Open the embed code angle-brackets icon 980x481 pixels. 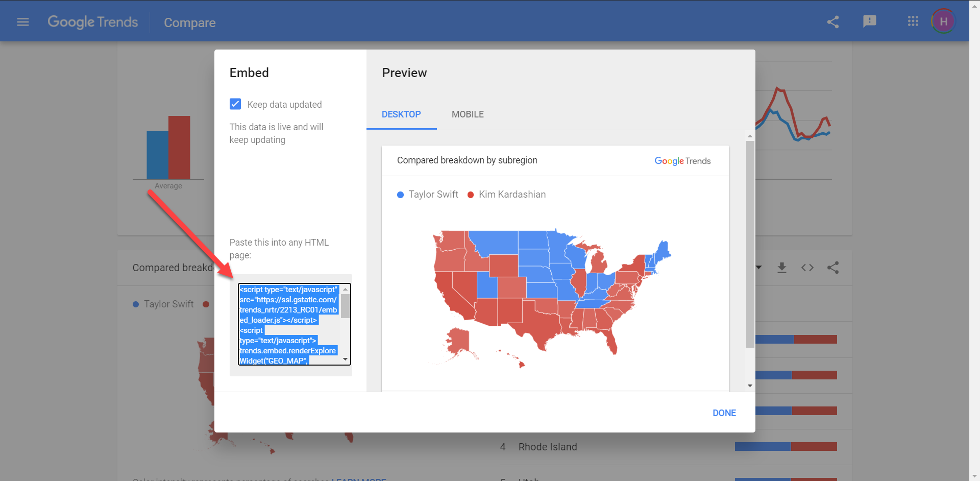coord(807,267)
